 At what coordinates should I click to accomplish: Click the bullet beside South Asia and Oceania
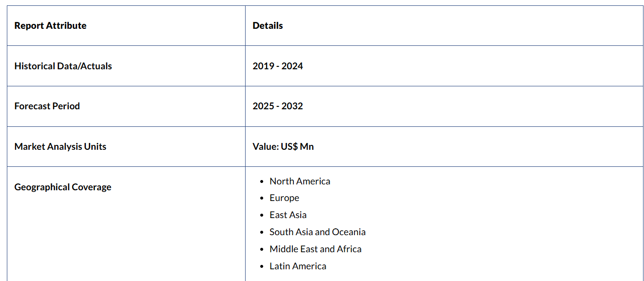tap(263, 233)
